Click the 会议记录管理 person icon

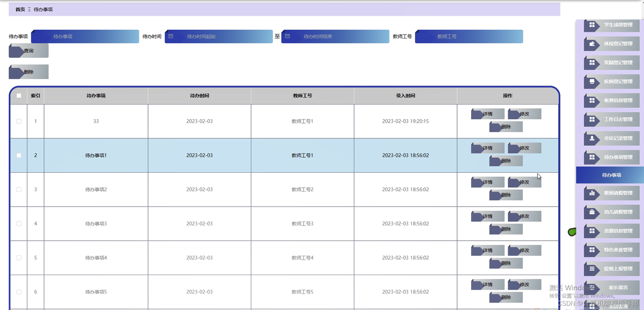click(592, 138)
